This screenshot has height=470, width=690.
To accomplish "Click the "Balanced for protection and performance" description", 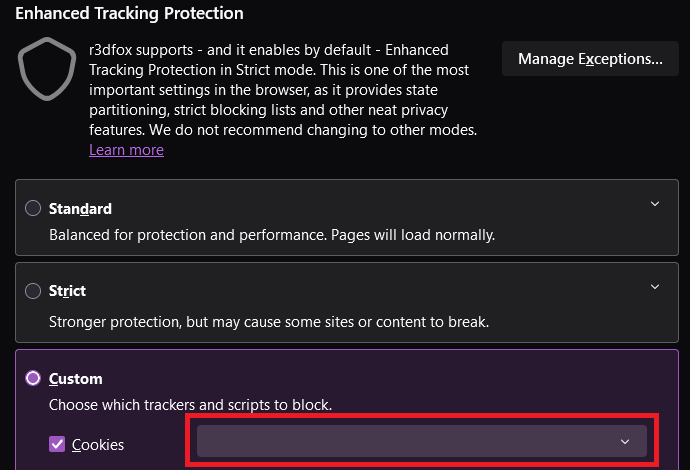I will 272,236.
